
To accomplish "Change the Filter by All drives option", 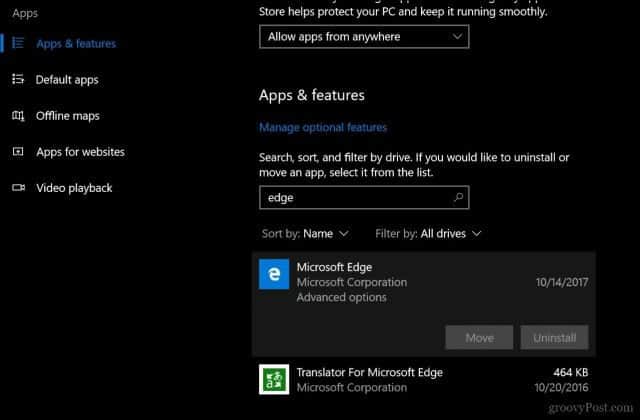I will point(429,233).
